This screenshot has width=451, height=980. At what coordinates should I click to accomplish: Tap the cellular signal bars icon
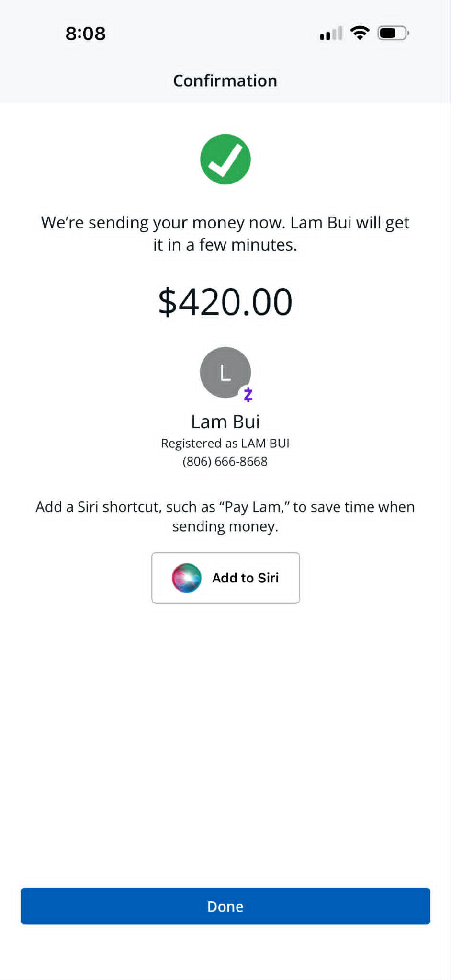coord(331,34)
